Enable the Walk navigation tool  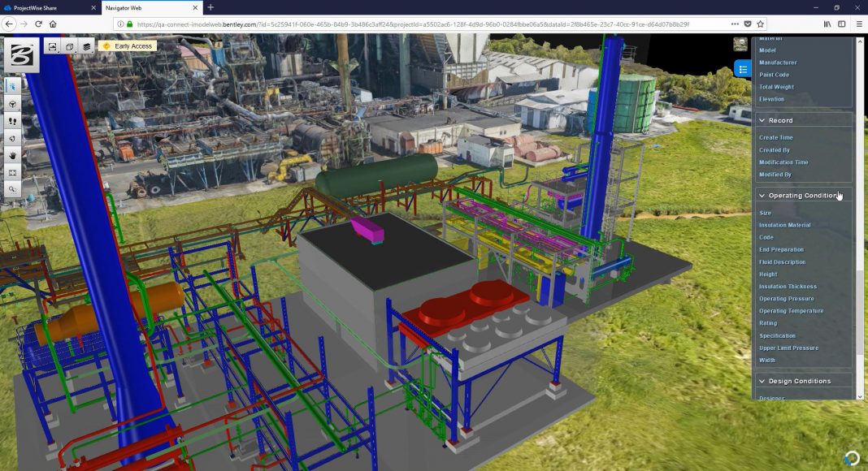point(13,120)
